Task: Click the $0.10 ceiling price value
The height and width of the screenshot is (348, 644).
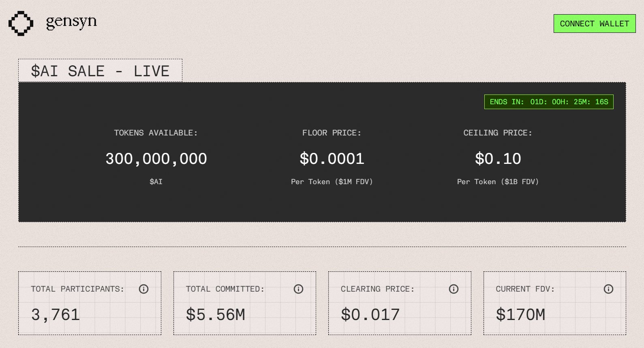Action: tap(498, 159)
